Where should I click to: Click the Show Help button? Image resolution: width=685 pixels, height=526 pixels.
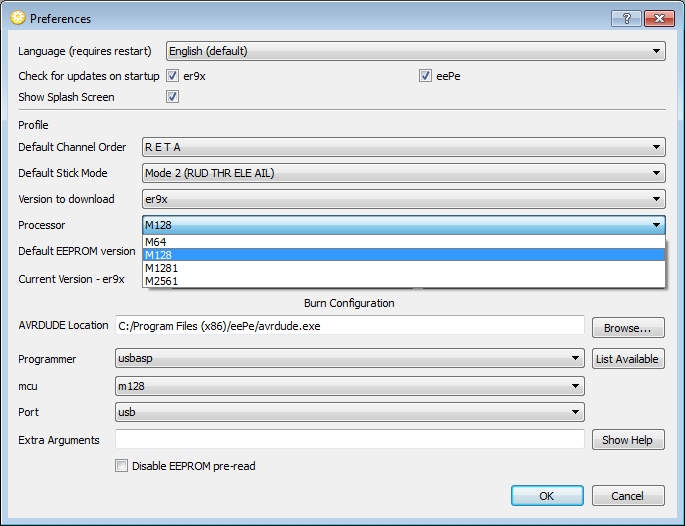click(628, 439)
